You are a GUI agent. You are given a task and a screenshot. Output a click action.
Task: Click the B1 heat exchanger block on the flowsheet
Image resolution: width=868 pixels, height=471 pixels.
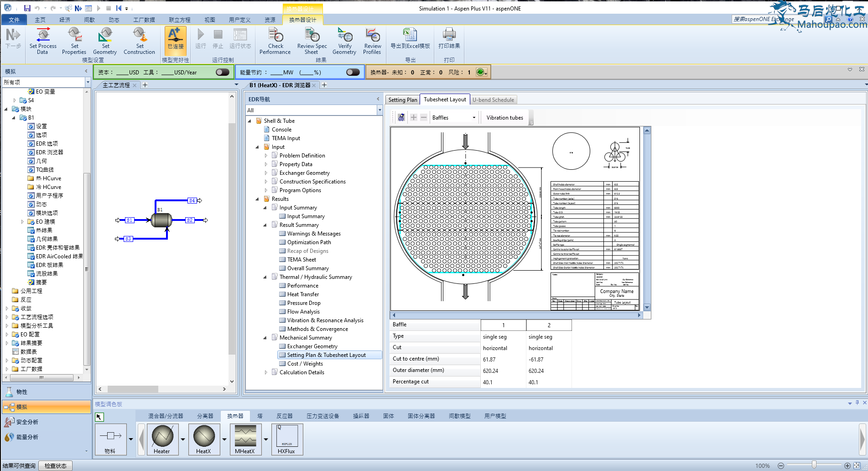[x=161, y=220]
